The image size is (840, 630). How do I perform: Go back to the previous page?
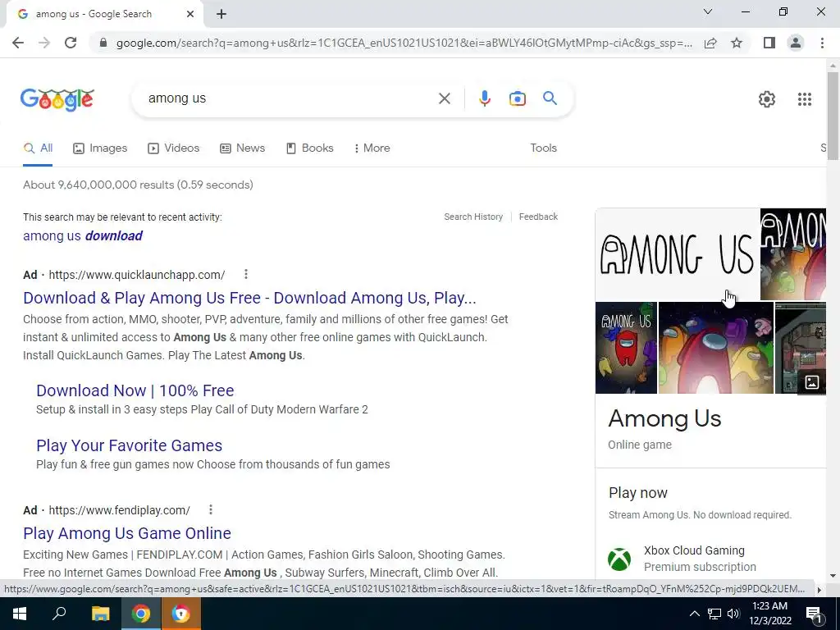[x=18, y=43]
